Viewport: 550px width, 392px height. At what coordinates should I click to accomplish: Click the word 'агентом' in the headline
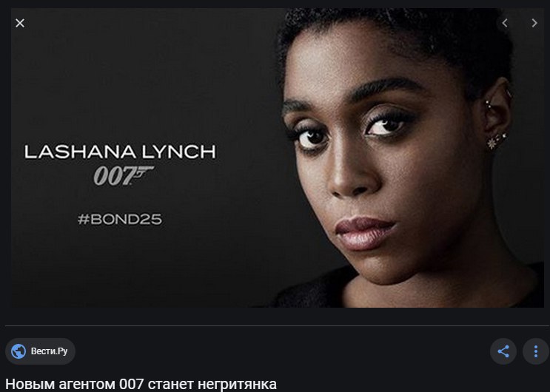click(x=87, y=385)
